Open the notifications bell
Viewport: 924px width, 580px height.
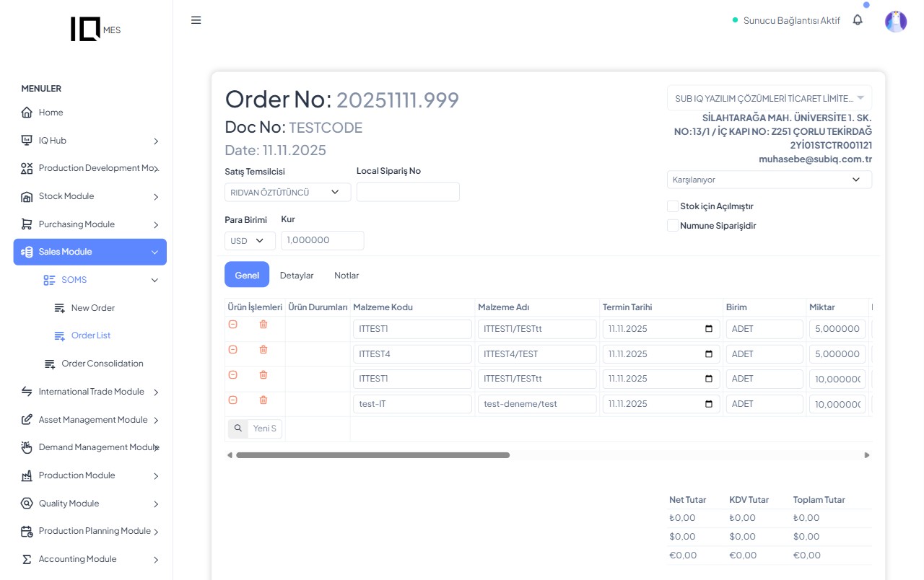858,20
